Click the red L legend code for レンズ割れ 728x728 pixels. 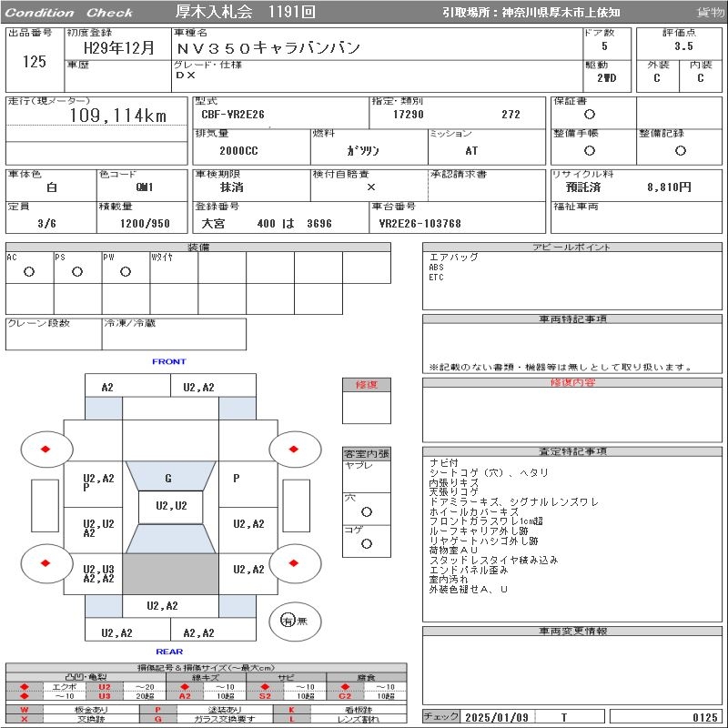(x=291, y=719)
